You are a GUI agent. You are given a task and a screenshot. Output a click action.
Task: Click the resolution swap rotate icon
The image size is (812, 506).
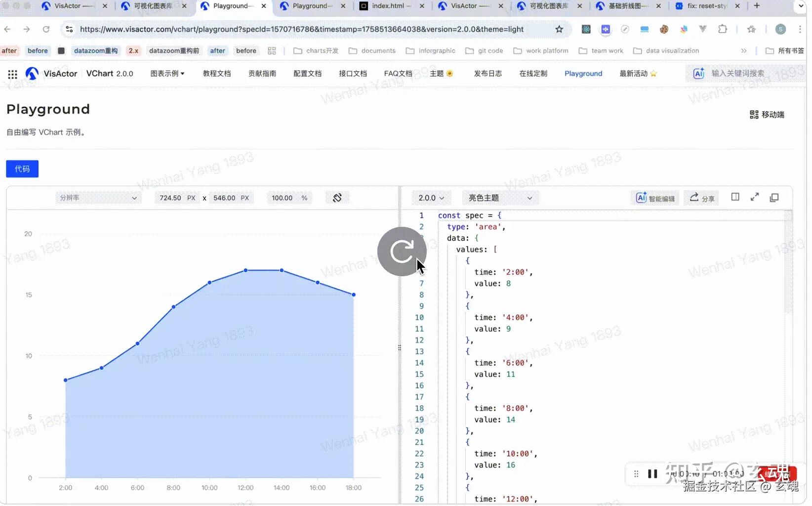point(337,197)
